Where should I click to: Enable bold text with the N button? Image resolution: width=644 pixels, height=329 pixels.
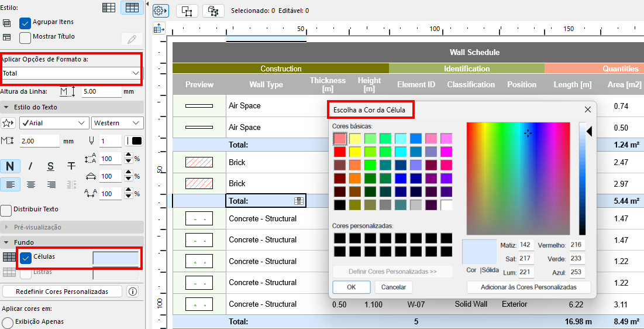click(10, 166)
